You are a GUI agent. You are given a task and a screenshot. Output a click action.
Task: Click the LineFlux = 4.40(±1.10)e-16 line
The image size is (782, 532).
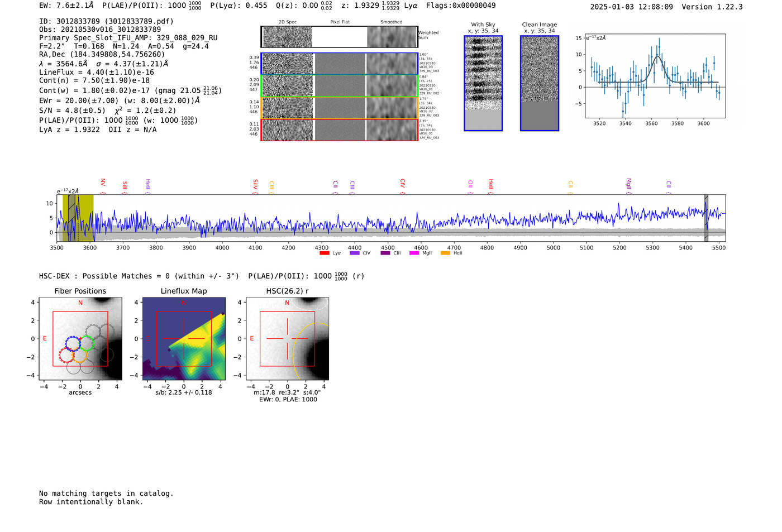click(x=97, y=72)
